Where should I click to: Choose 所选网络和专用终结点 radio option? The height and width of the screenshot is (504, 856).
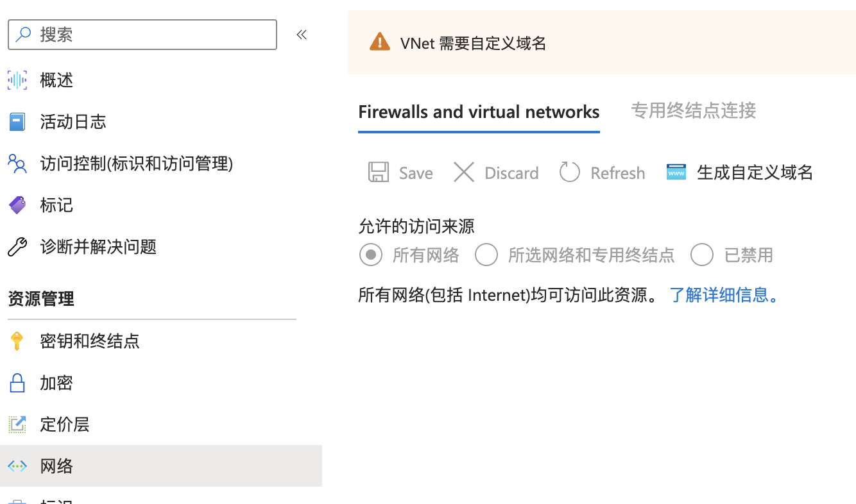tap(486, 255)
